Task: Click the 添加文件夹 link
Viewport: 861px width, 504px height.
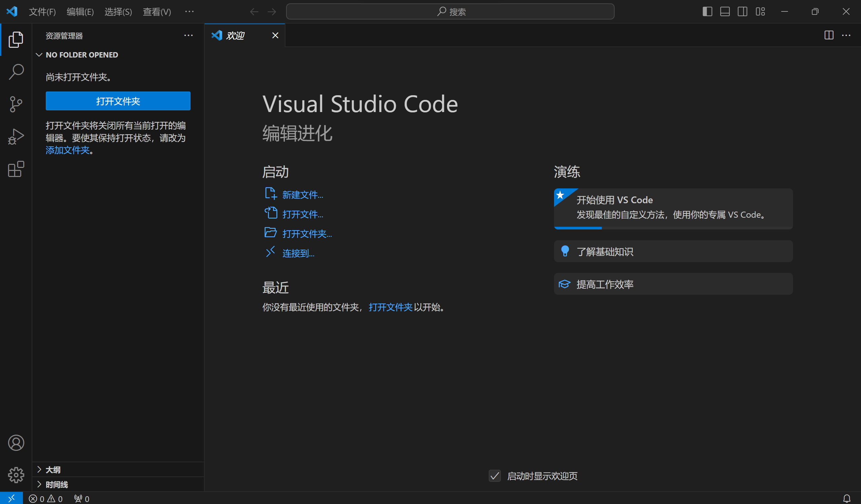Action: tap(68, 150)
